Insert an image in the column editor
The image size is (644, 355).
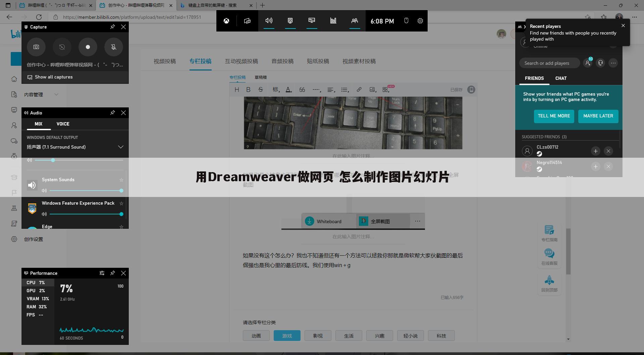(372, 90)
